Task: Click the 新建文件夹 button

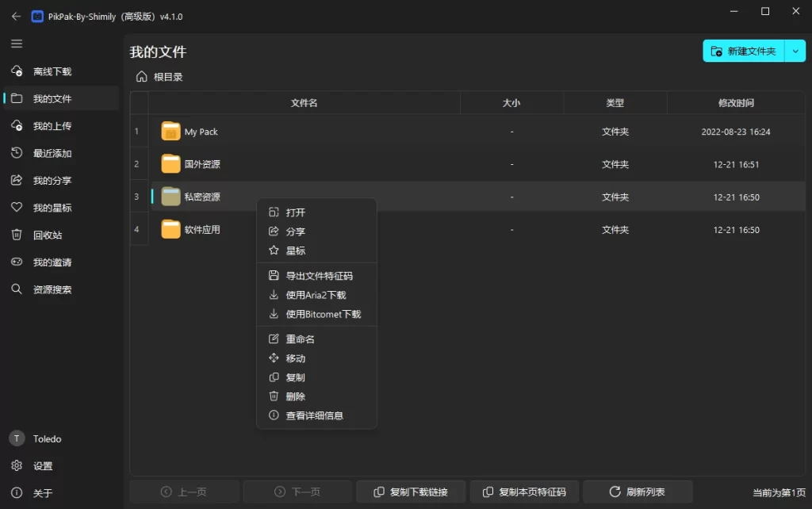Action: click(743, 51)
